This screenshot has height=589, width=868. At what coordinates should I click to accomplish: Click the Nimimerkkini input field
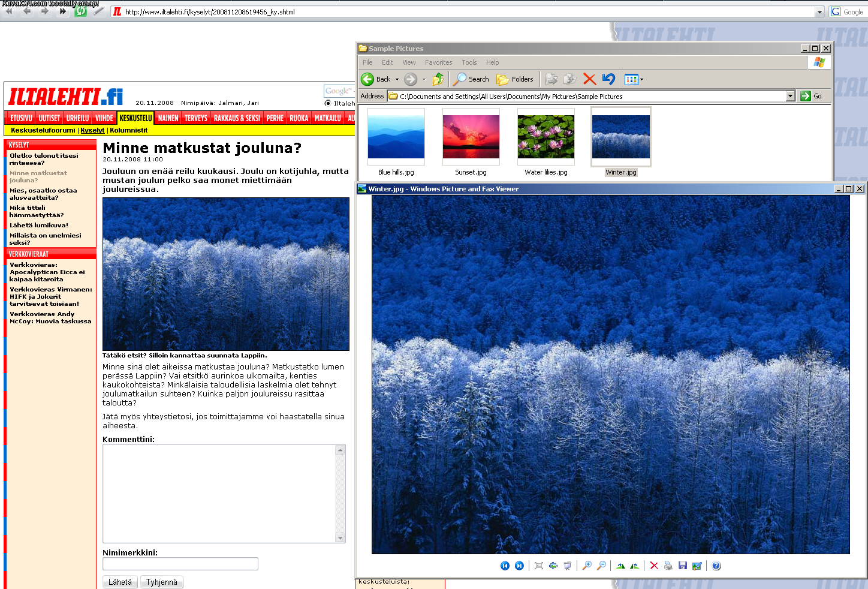[x=180, y=564]
